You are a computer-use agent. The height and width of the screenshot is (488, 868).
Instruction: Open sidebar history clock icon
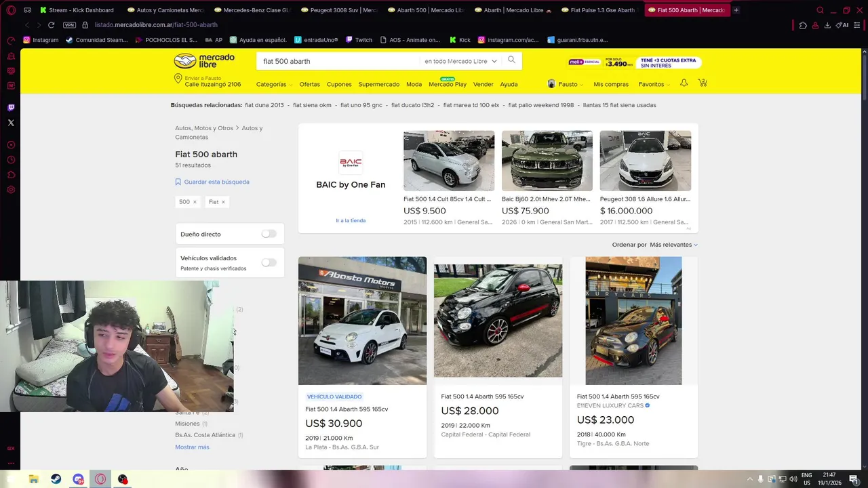point(11,160)
